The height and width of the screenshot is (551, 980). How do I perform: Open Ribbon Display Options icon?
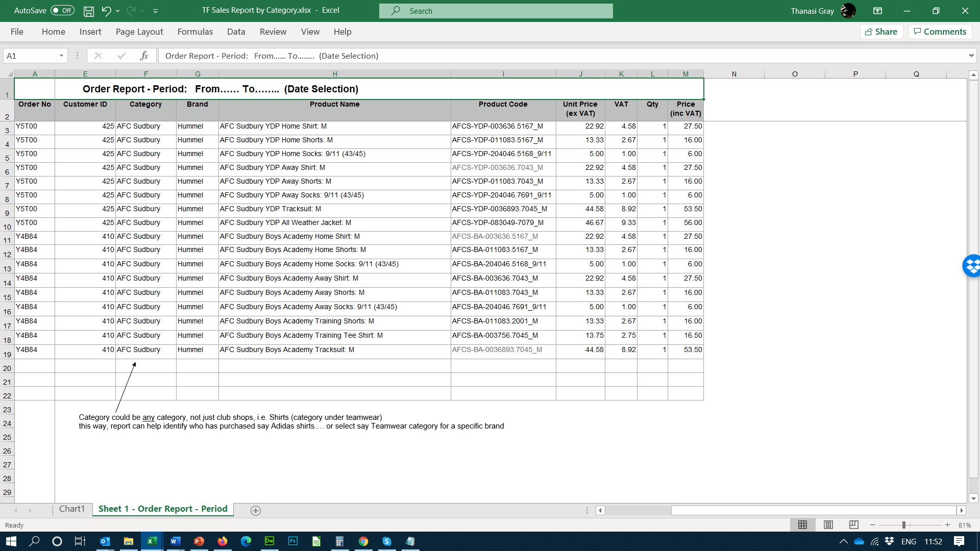tap(878, 11)
